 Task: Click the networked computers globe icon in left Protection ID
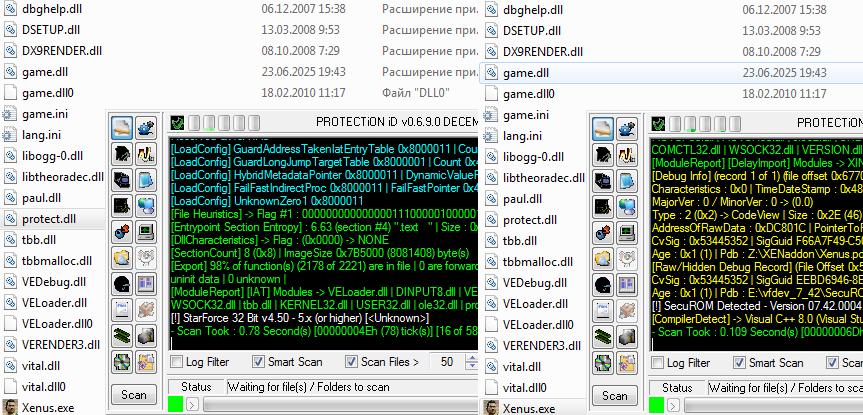pos(146,206)
